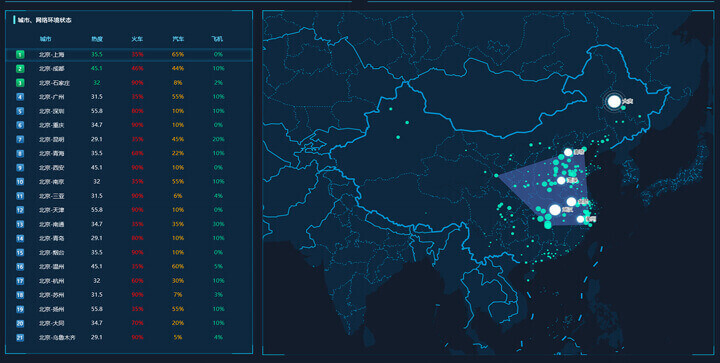Image resolution: width=720 pixels, height=363 pixels.
Task: Click the blue rank 21 badge
Action: 20,337
